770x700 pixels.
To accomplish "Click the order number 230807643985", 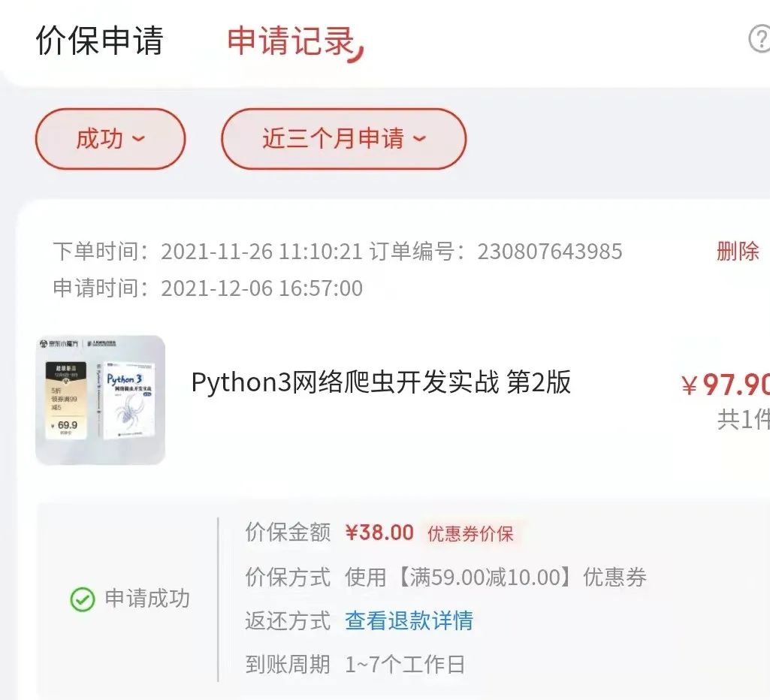I will point(550,252).
